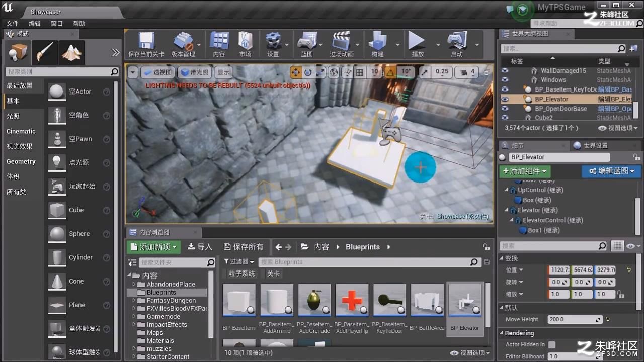Select Place mode icon in Modes panel
This screenshot has height=362, width=644.
click(x=18, y=52)
